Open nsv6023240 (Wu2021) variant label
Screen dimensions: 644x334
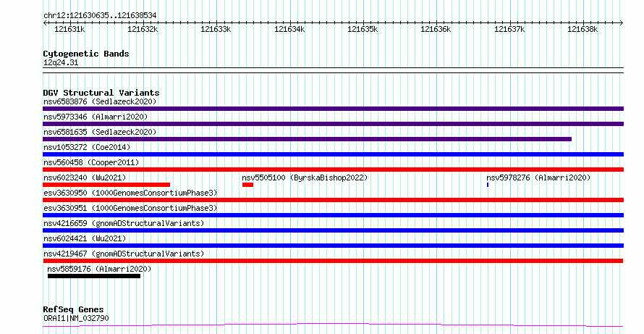tap(85, 178)
